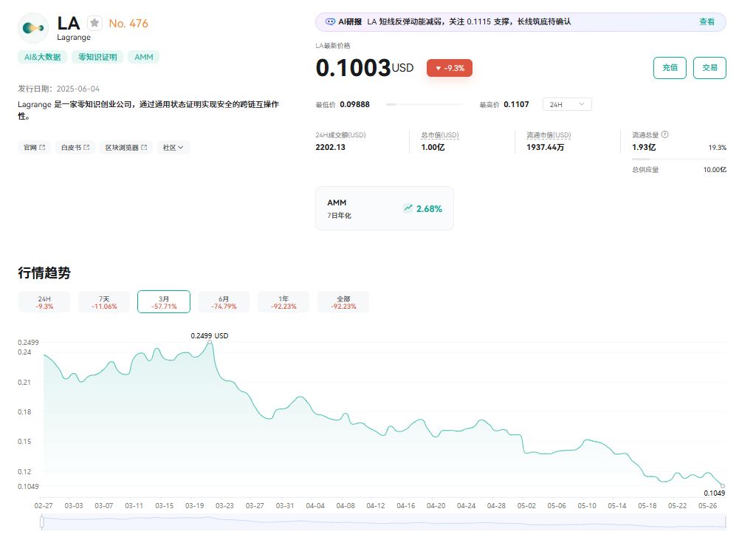Click the AMM 7日年化 2.68% card
Viewport: 756px width, 554px height.
click(x=384, y=208)
